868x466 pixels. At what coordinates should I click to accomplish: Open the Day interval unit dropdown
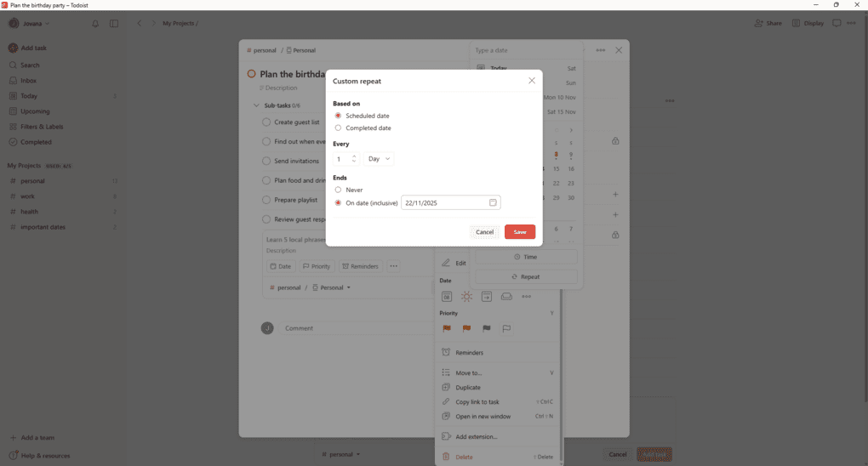tap(379, 159)
